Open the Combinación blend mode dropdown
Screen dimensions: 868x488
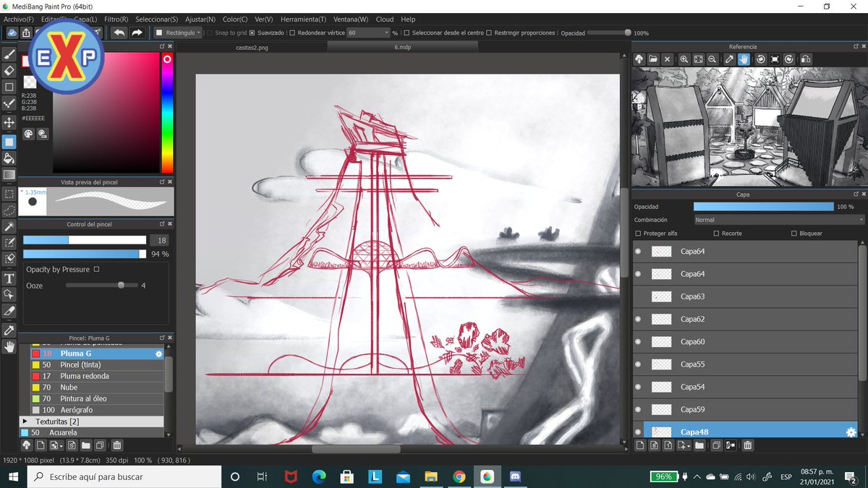[778, 220]
